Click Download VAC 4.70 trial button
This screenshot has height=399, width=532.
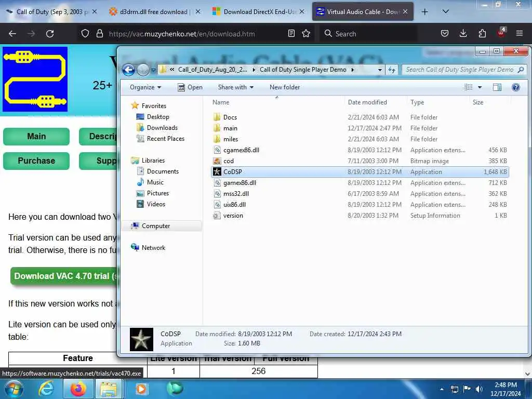pos(64,276)
